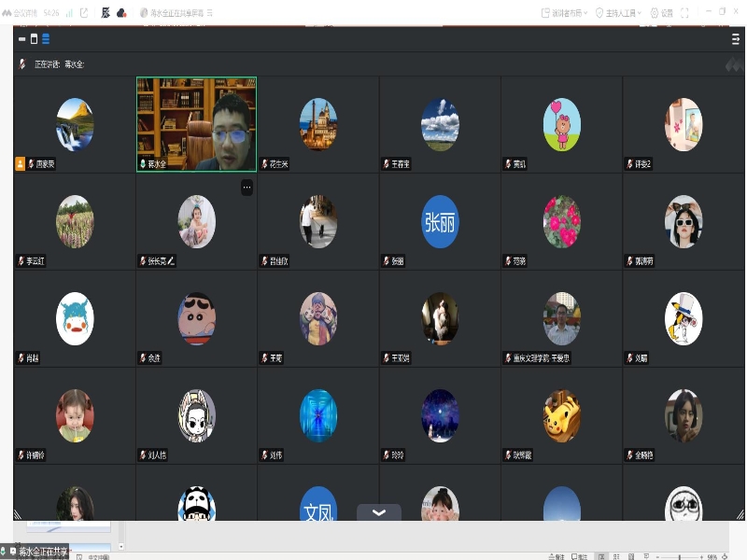Screen dimensions: 747x560
Task: Switch to the single-bar strip view layout
Action: coord(22,39)
